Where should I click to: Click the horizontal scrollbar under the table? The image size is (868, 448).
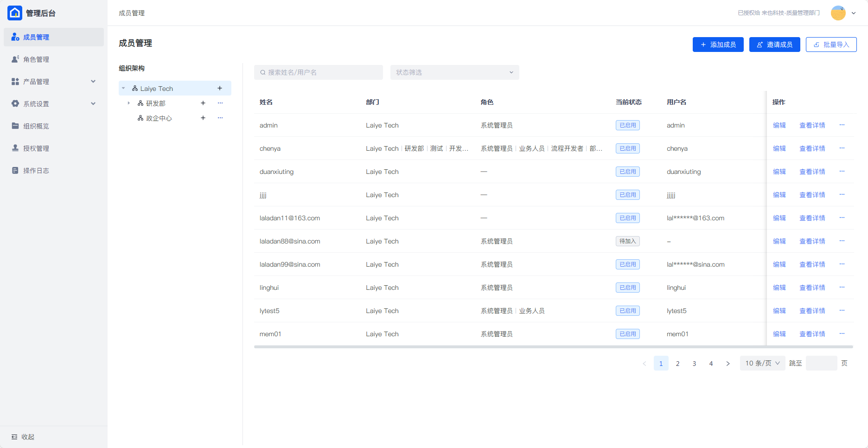(553, 346)
